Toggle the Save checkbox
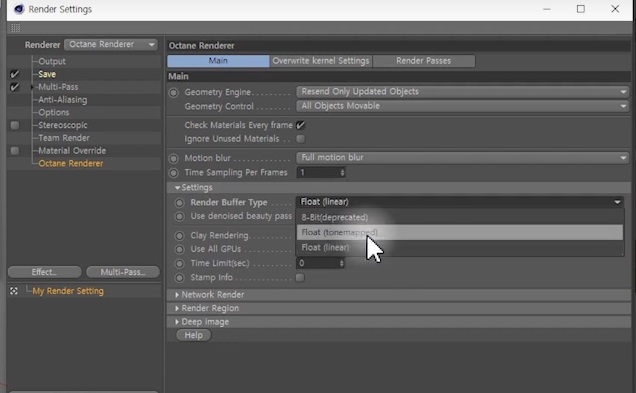 [x=15, y=74]
